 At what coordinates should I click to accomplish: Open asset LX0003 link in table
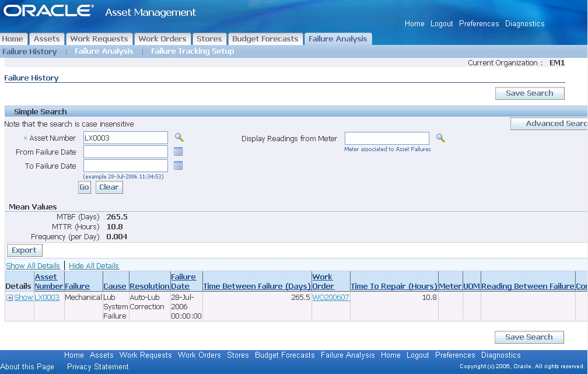pyautogui.click(x=47, y=297)
